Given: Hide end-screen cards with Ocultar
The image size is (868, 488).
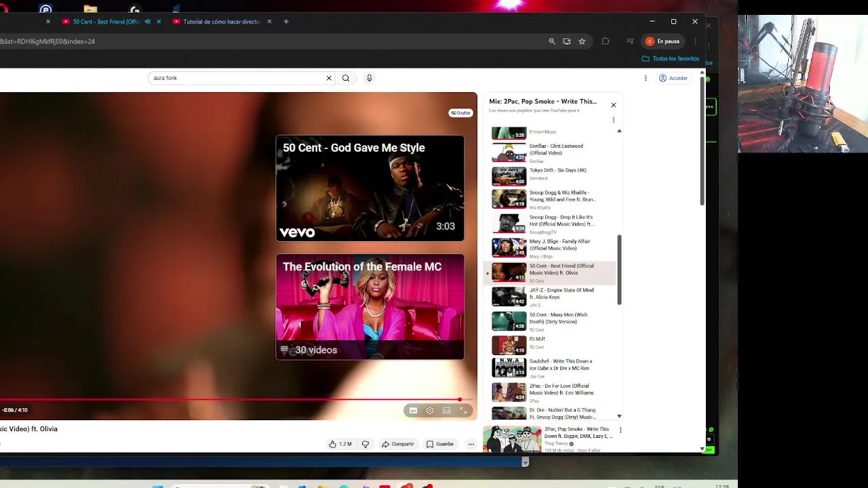Looking at the screenshot, I should pyautogui.click(x=460, y=113).
